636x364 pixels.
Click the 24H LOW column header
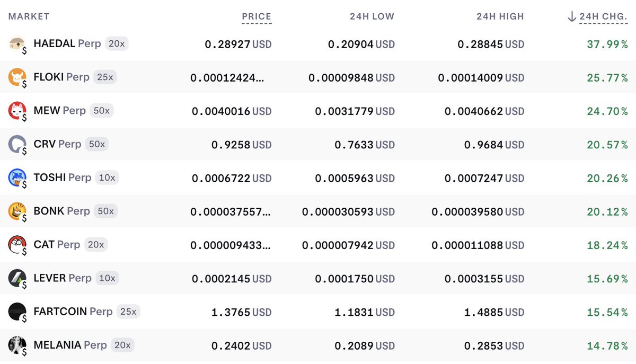click(372, 16)
